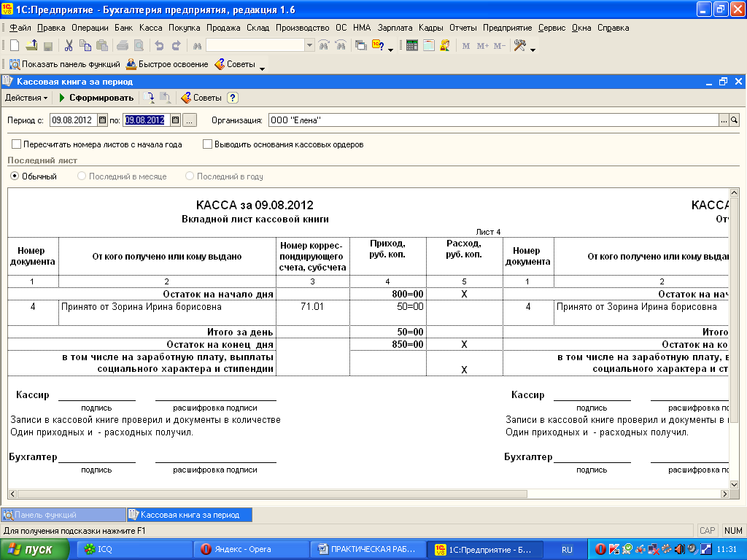Select the Обычный radio button

15,176
